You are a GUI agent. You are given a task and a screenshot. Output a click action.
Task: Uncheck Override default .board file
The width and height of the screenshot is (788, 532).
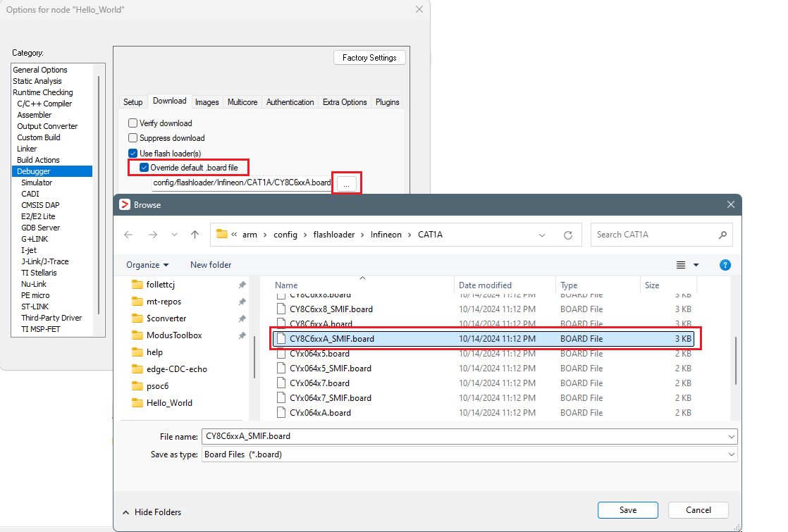[x=144, y=167]
